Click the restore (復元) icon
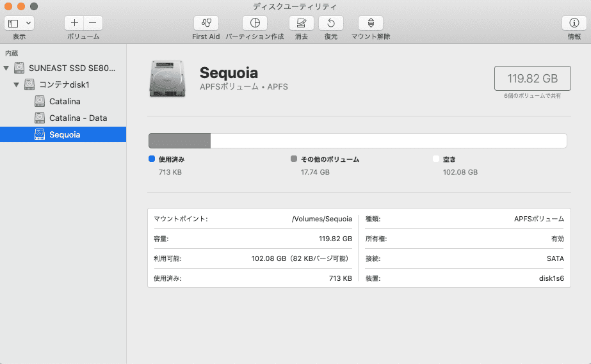Viewport: 591px width, 364px height. 331,23
